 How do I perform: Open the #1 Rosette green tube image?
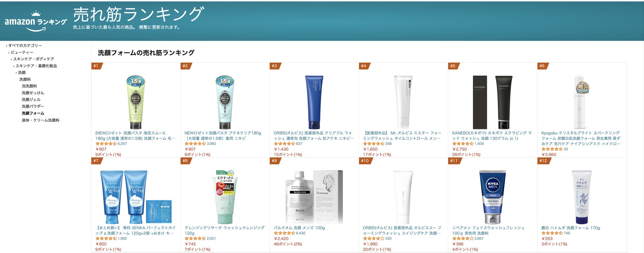pos(136,102)
